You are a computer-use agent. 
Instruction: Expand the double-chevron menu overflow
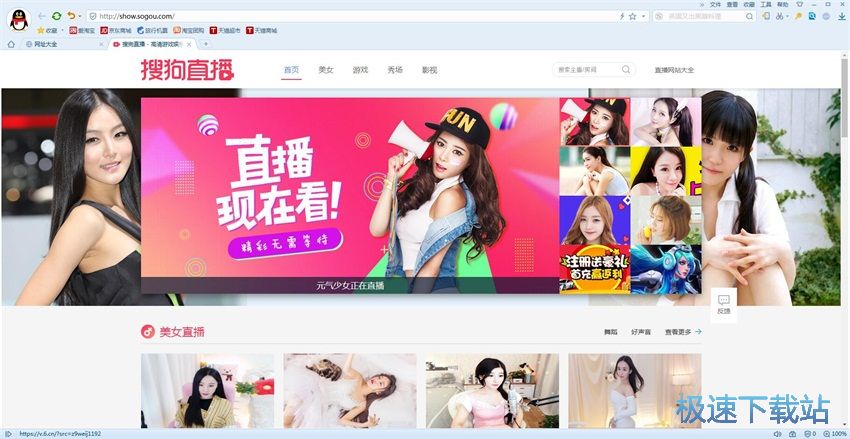point(702,4)
